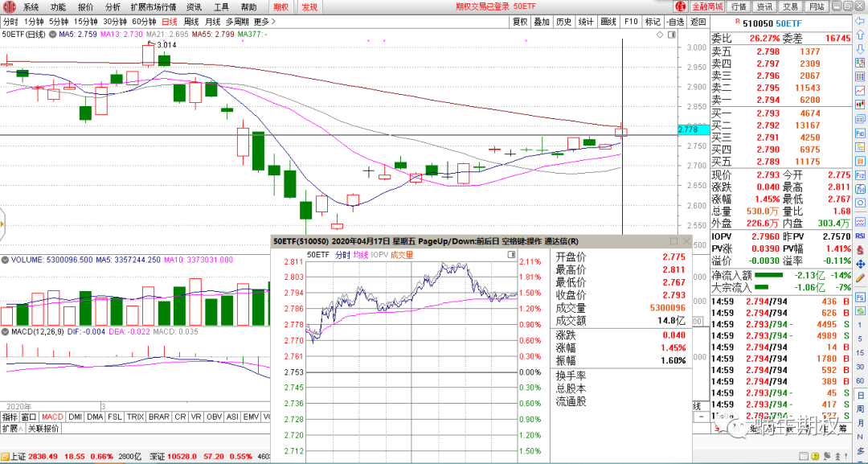The width and height of the screenshot is (868, 464).
Task: Click the Fs icon in right sidebar
Action: coord(860,298)
